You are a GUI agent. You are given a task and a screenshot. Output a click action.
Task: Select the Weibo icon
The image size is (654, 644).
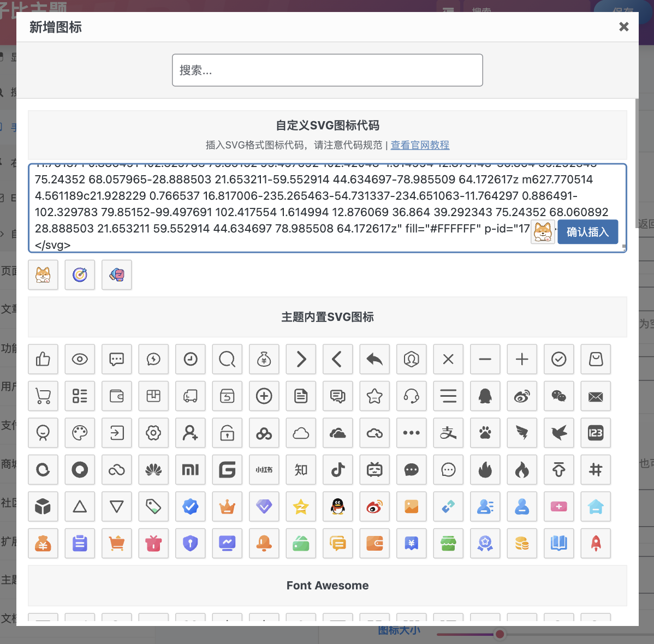click(522, 396)
